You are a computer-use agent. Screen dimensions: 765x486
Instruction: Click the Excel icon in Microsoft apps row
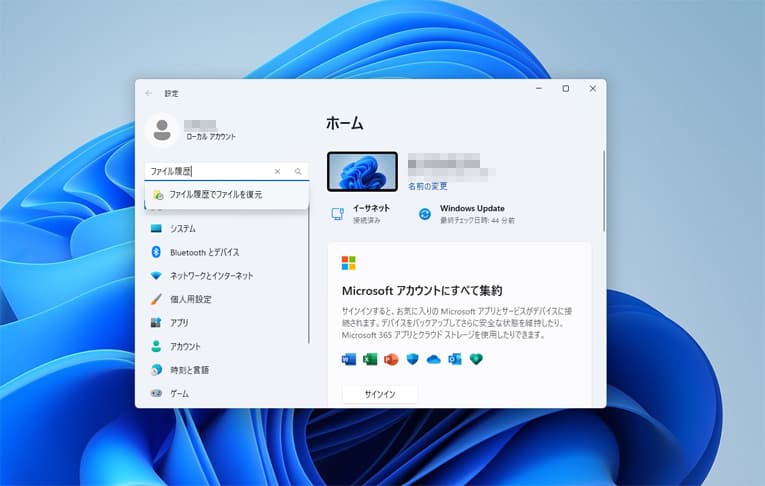click(370, 359)
